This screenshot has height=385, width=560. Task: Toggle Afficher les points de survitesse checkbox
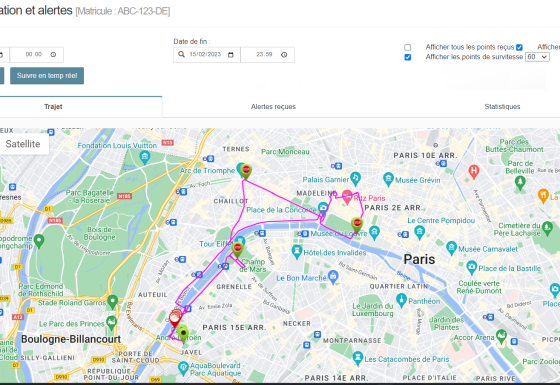(x=408, y=57)
